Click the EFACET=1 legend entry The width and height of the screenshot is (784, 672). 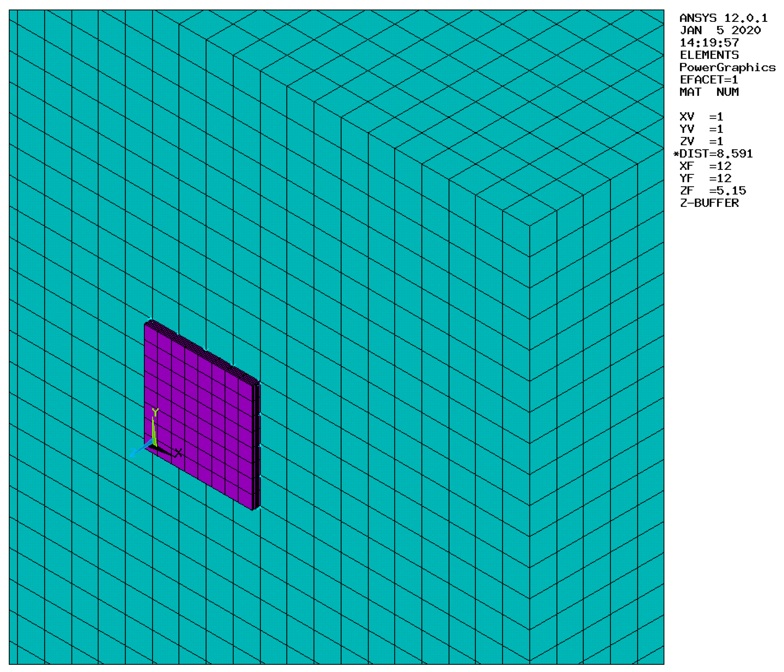(709, 80)
